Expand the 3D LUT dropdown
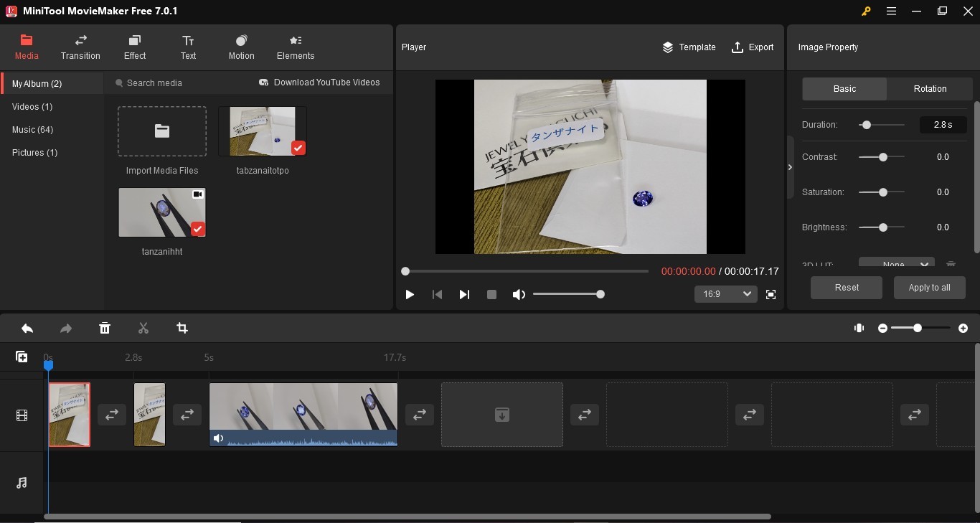980x523 pixels. click(896, 264)
